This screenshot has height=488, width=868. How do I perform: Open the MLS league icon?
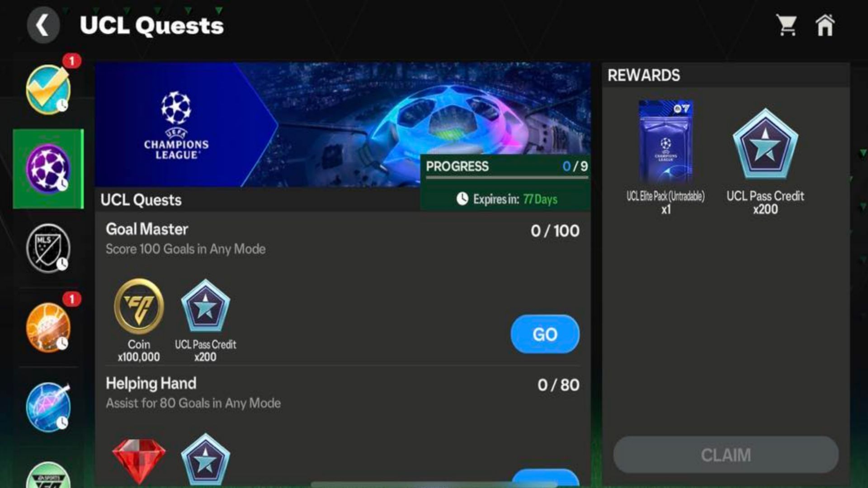click(x=47, y=247)
